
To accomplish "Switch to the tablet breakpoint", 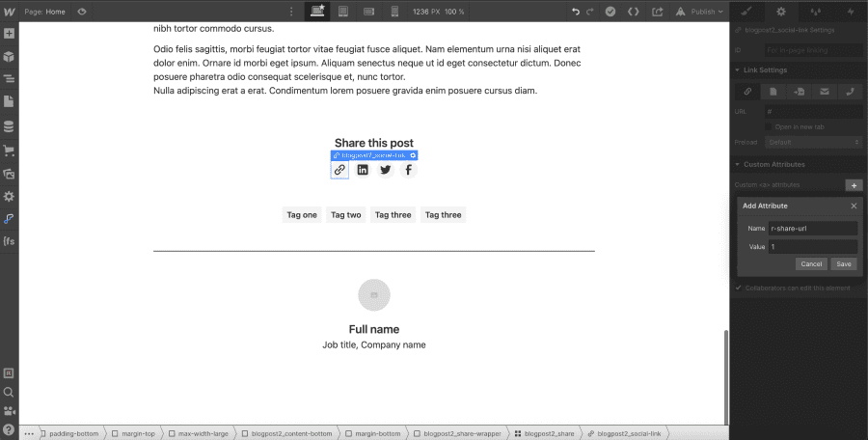I will [x=343, y=11].
